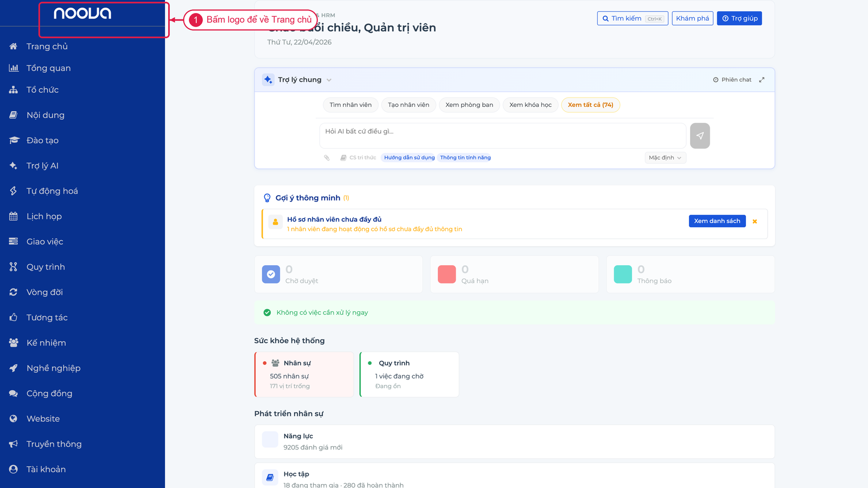The width and height of the screenshot is (868, 488).
Task: Open the Tìm kiếm search box
Action: (633, 18)
